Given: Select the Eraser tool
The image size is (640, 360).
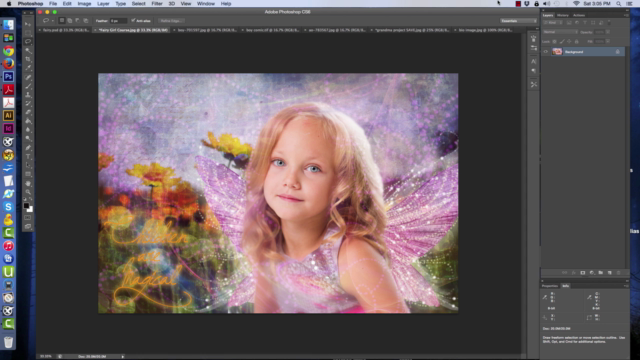Looking at the screenshot, I should tap(28, 112).
